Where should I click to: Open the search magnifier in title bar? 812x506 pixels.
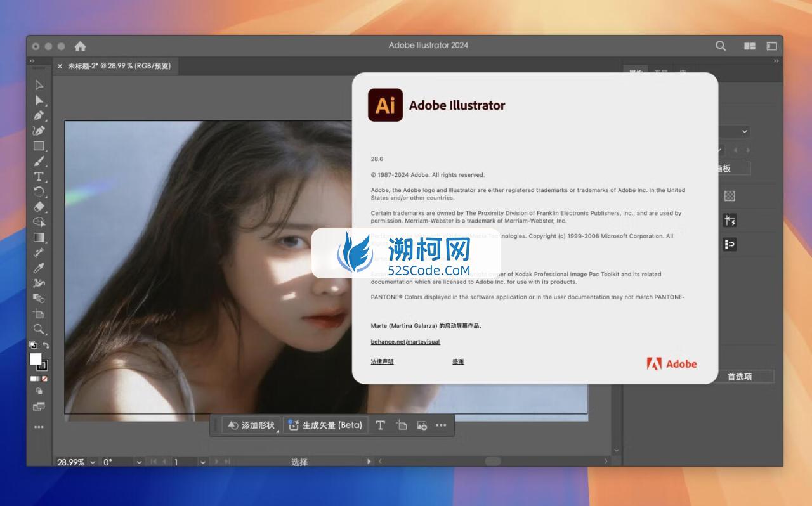point(721,46)
